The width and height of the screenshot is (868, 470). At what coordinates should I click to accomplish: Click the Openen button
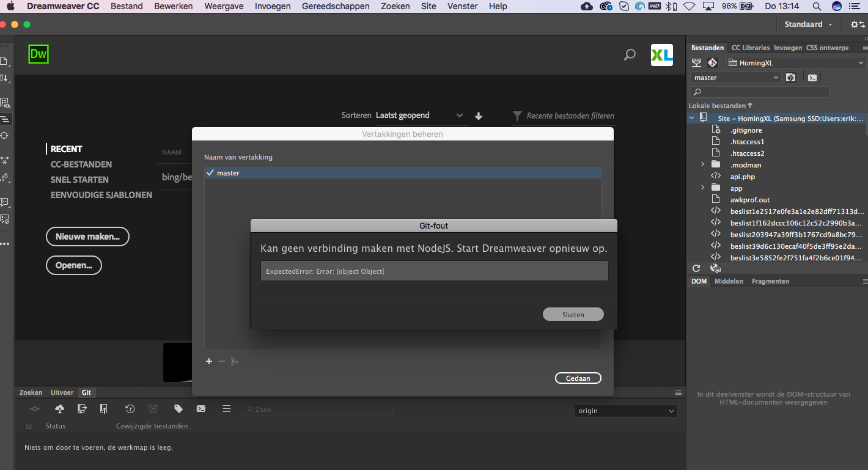click(74, 265)
